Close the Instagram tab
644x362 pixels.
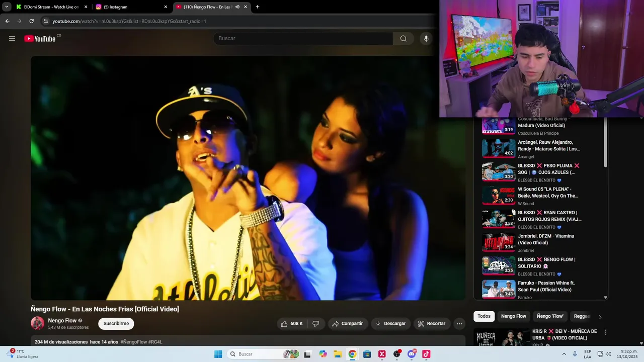click(x=166, y=7)
